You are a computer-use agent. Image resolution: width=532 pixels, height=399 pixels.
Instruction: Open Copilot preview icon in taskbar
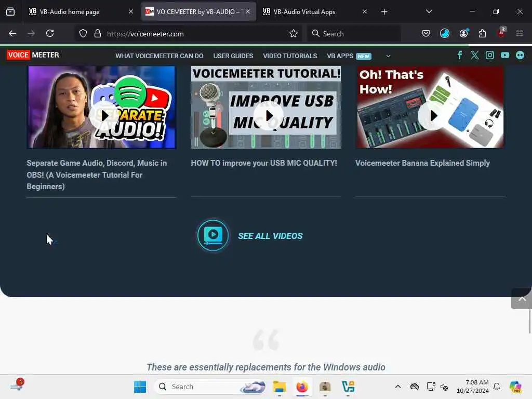(x=515, y=387)
